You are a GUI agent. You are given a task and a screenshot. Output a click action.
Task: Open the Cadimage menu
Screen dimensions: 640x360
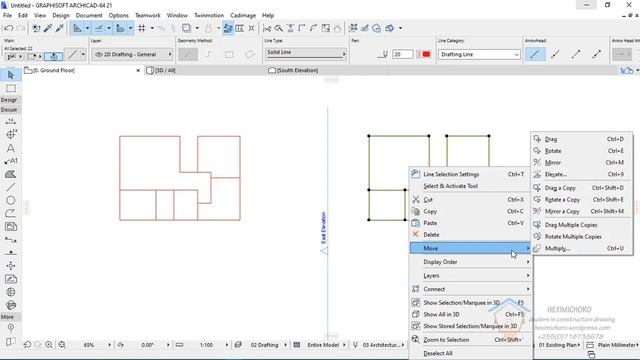click(243, 16)
